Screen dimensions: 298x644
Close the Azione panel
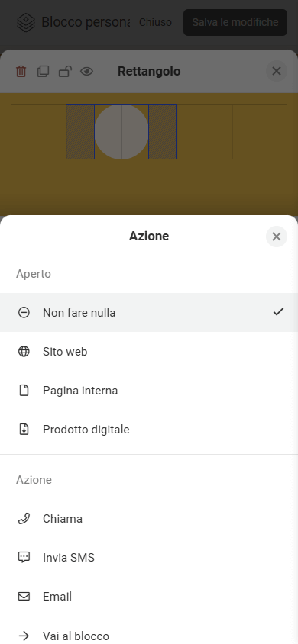pos(276,237)
